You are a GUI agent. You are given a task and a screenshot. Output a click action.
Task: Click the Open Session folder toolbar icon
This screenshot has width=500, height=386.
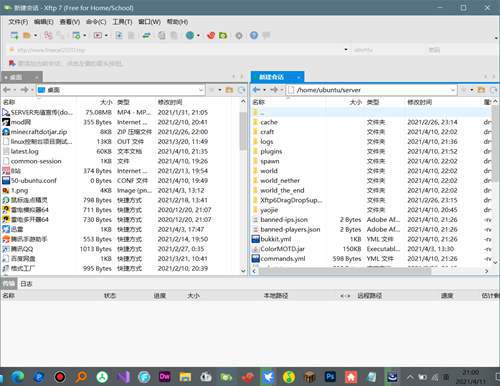[x=27, y=35]
